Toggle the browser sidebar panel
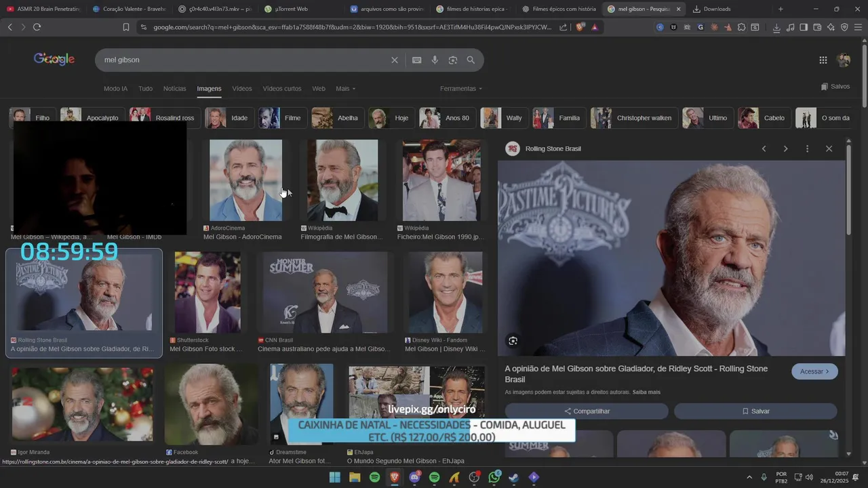868x488 pixels. click(804, 27)
